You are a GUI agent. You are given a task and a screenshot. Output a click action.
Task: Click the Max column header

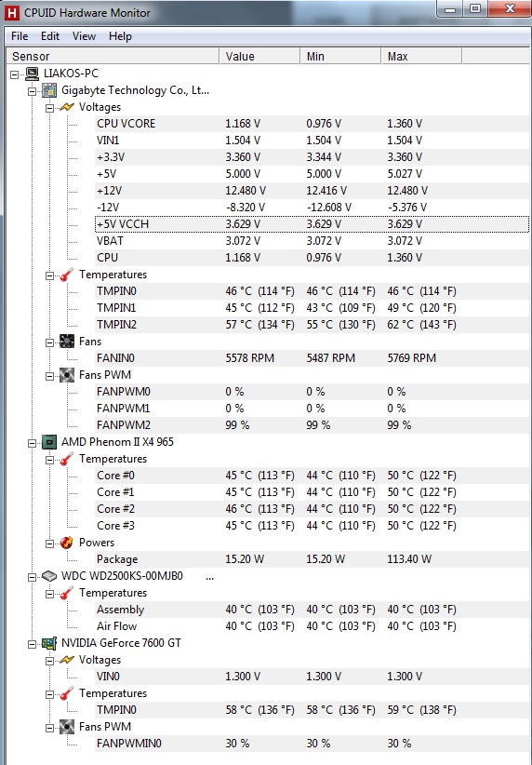coord(421,56)
